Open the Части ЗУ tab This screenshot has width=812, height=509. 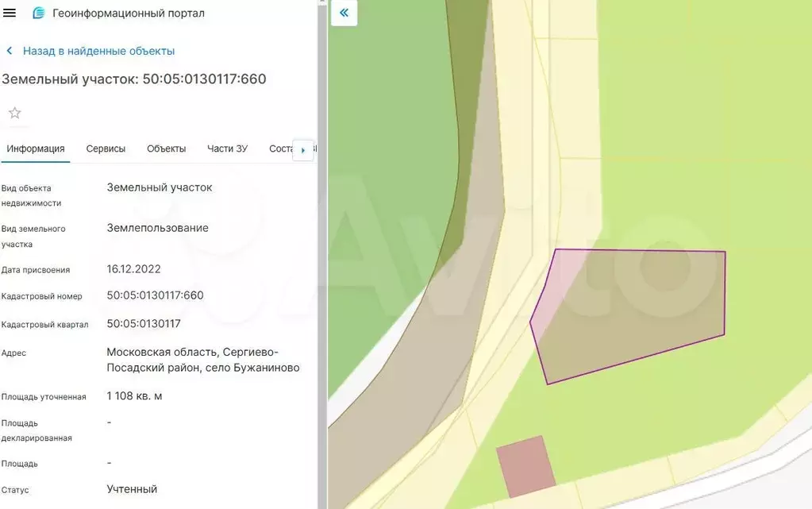tap(227, 148)
